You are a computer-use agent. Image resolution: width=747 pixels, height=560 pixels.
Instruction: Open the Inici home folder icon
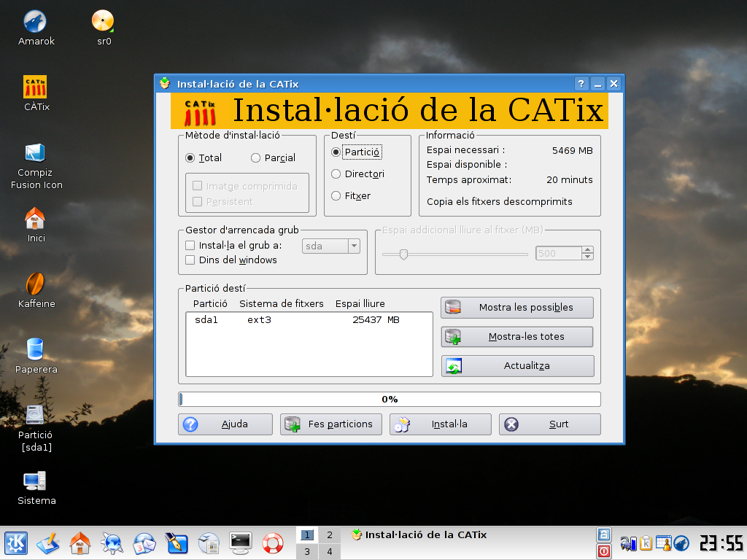click(x=36, y=225)
